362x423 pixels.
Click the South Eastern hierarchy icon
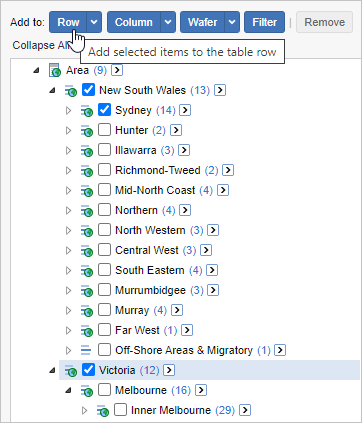pos(87,270)
